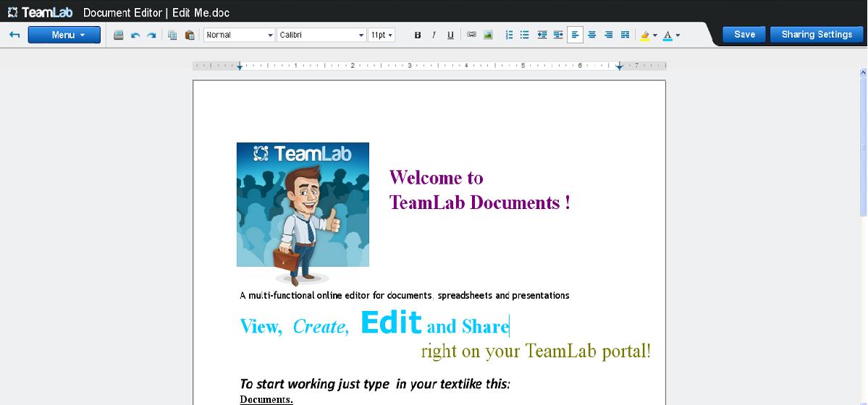
Task: Redo the last action
Action: click(x=151, y=35)
